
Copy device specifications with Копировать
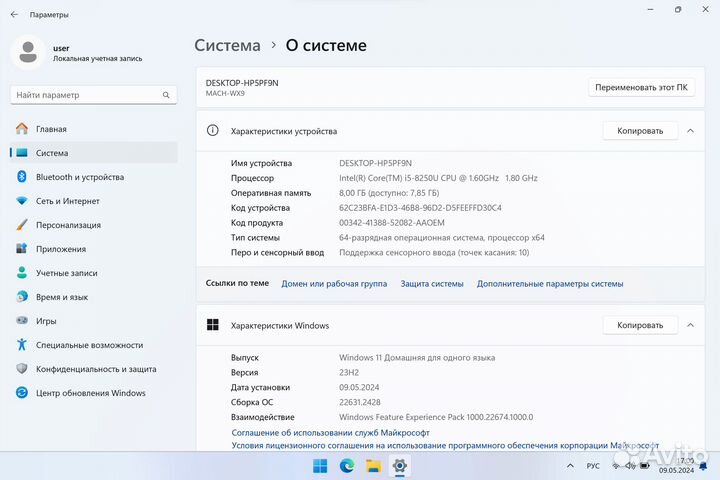640,131
